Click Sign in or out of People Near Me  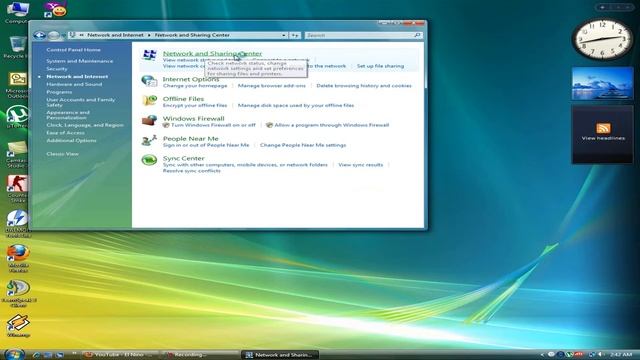point(206,145)
